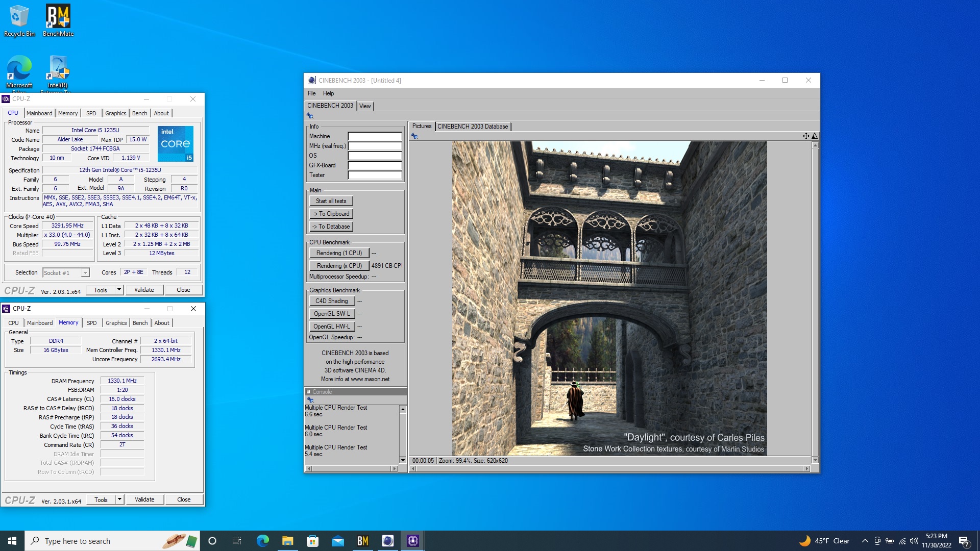Click the To Clipboard button
Image resolution: width=980 pixels, height=551 pixels.
point(331,214)
